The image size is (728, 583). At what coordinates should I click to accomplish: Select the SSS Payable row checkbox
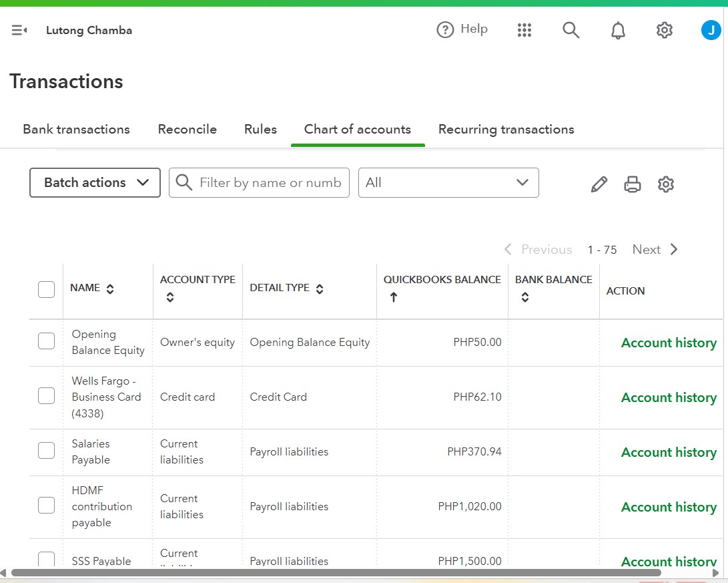coord(47,559)
